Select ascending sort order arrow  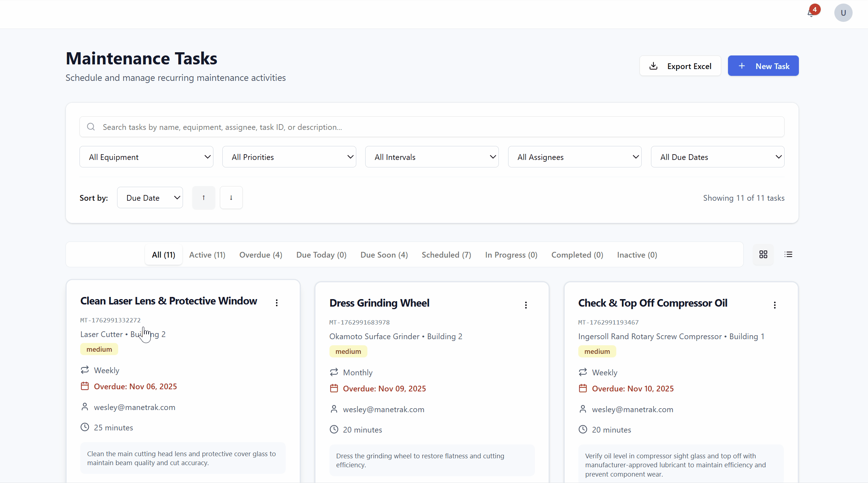pos(203,197)
